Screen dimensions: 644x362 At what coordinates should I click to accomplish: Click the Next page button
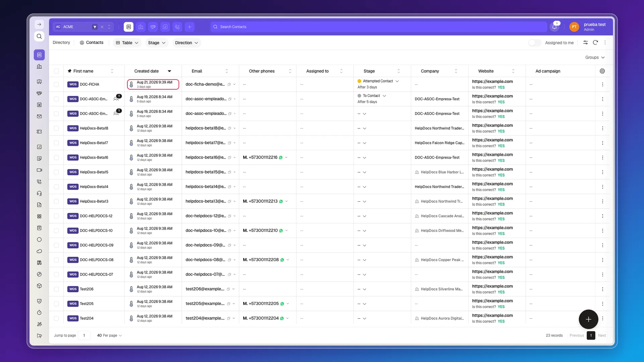[602, 335]
